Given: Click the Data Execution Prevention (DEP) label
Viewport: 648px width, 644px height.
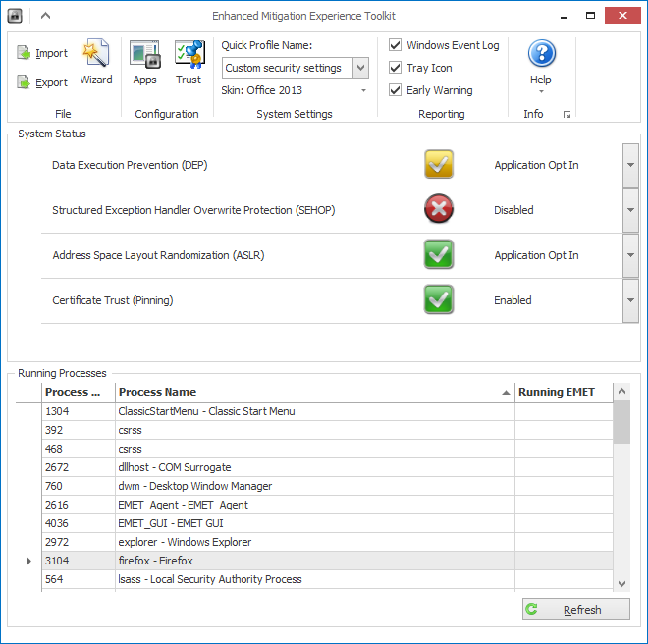Looking at the screenshot, I should coord(130,165).
